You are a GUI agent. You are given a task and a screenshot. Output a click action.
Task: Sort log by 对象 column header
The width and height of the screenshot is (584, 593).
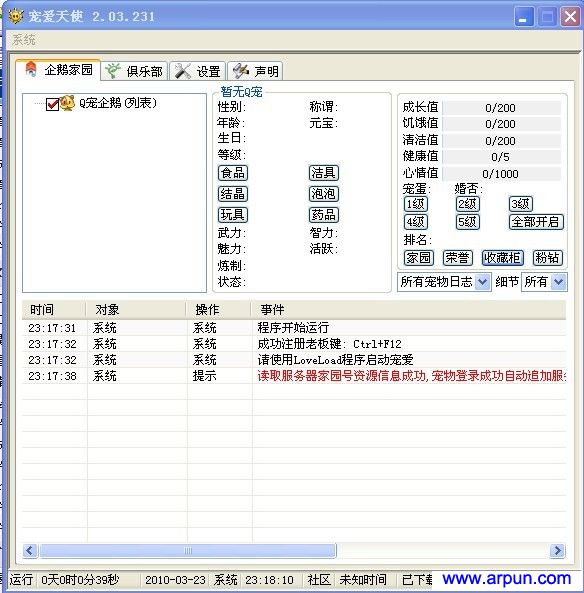tap(135, 310)
